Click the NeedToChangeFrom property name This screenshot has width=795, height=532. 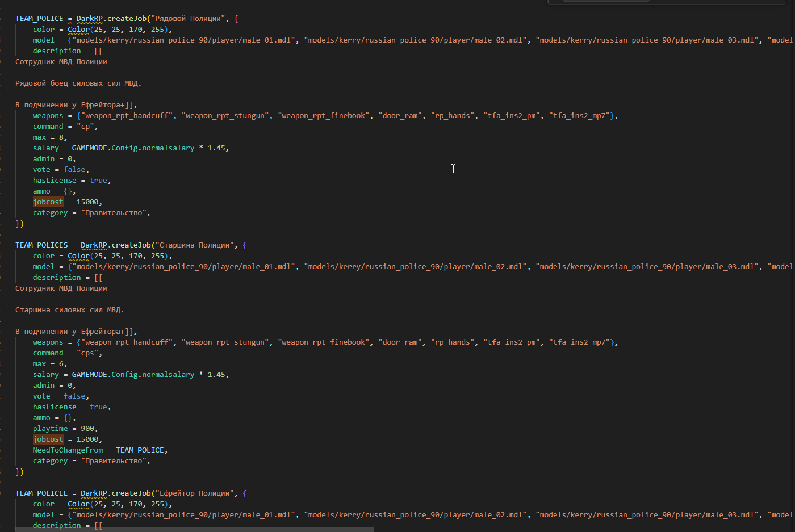[x=68, y=450]
